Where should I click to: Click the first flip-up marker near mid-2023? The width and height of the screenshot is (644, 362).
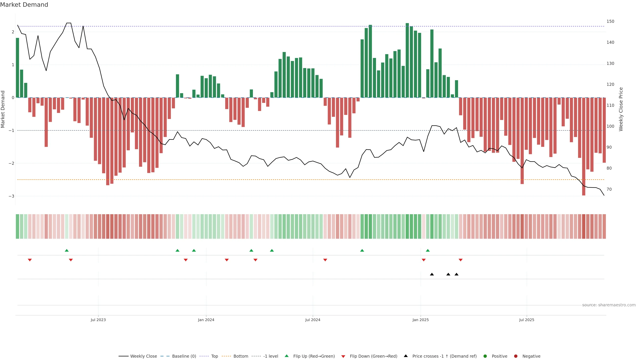point(67,250)
